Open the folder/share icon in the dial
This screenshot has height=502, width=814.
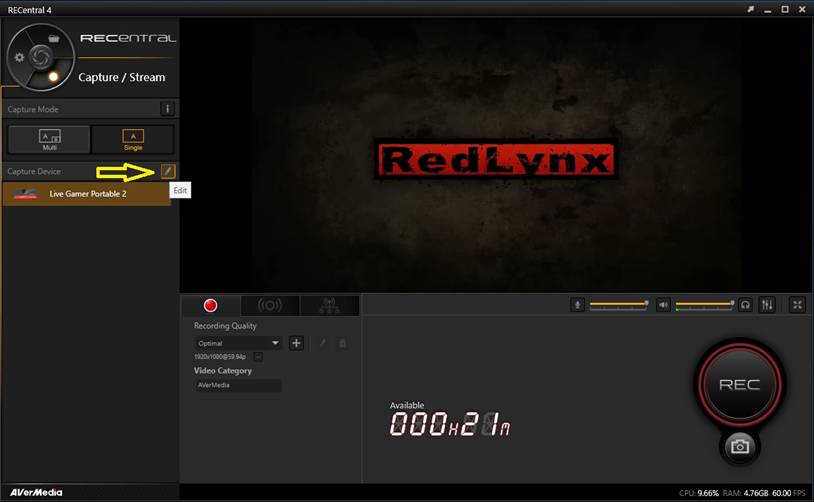(53, 38)
